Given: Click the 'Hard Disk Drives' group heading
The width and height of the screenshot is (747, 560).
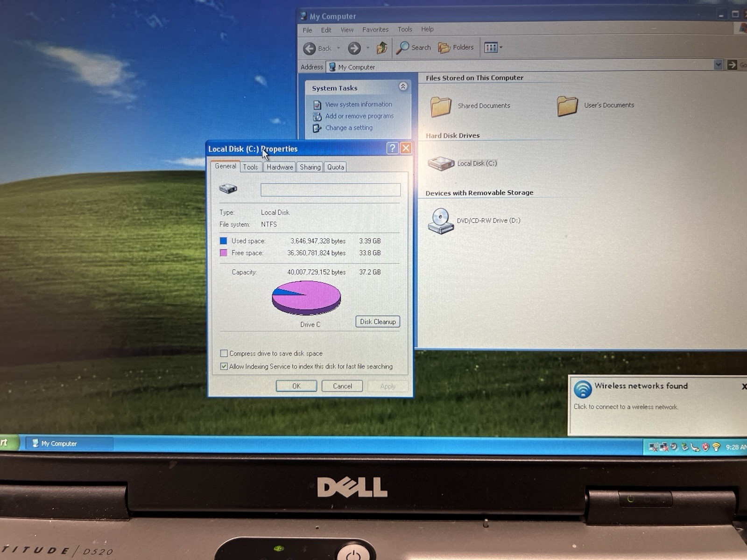Looking at the screenshot, I should pos(452,135).
